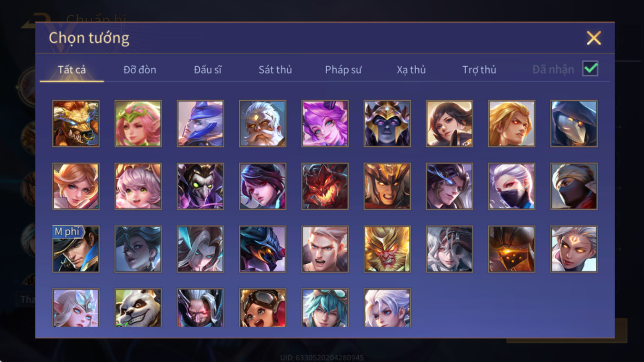Choose the goggles-wearing pilot girl hero
Image resolution: width=644 pixels, height=362 pixels.
(263, 307)
